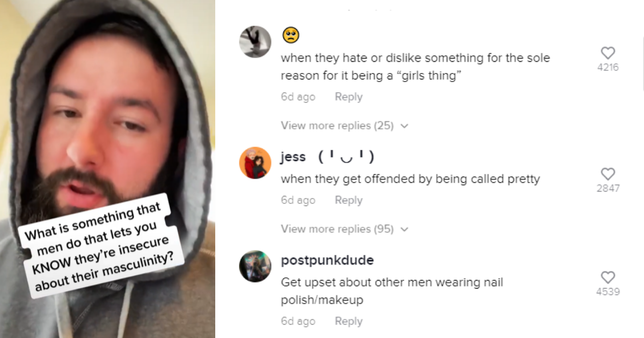Click the pleading emoji username
Viewport: 644px width, 338px height.
tap(290, 35)
